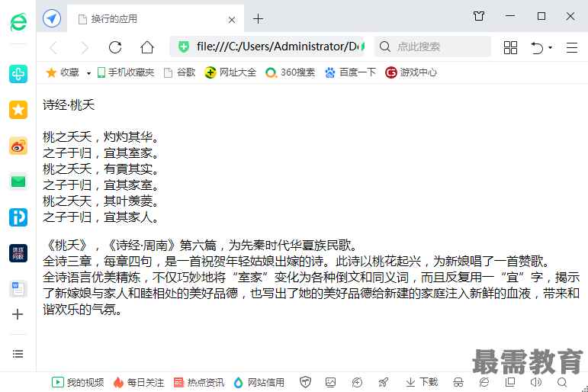The image size is (588, 392).
Task: Click the lightning accelerator status icon
Action: tap(357, 382)
